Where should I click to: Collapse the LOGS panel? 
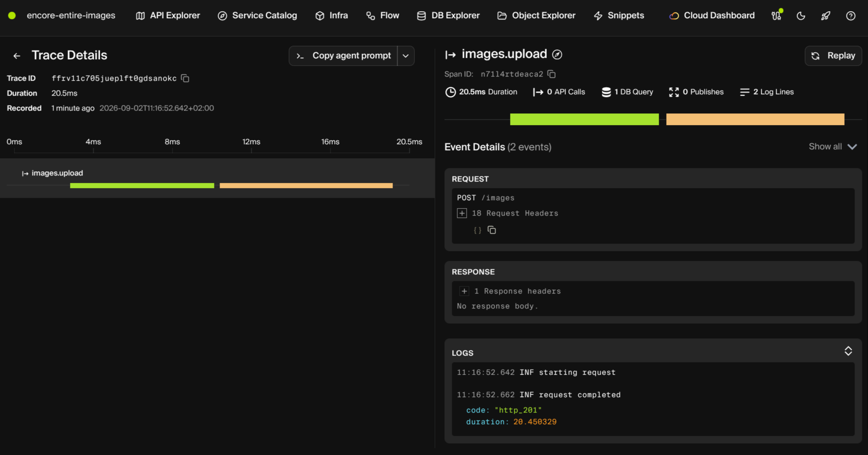point(848,351)
